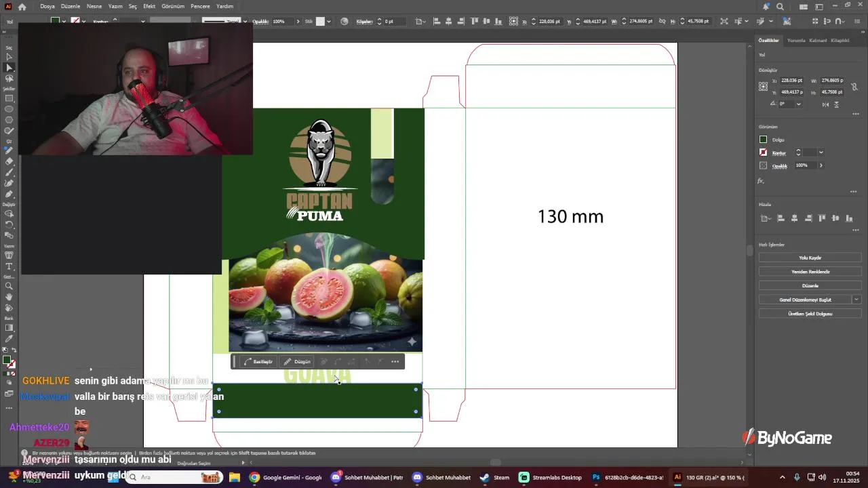This screenshot has width=868, height=488.
Task: Select the Hand tool
Action: point(9,297)
